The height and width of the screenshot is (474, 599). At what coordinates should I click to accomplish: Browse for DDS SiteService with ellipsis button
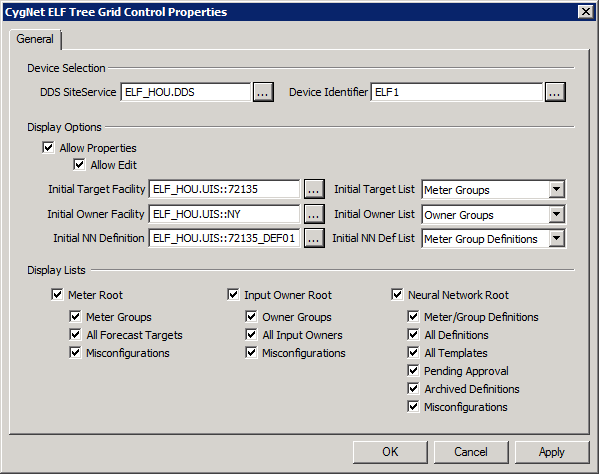pos(263,92)
